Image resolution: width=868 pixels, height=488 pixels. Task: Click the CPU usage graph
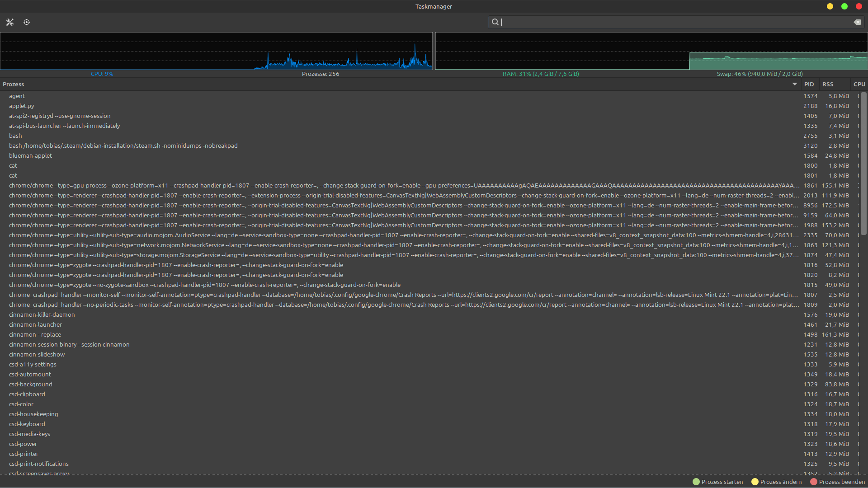click(216, 51)
